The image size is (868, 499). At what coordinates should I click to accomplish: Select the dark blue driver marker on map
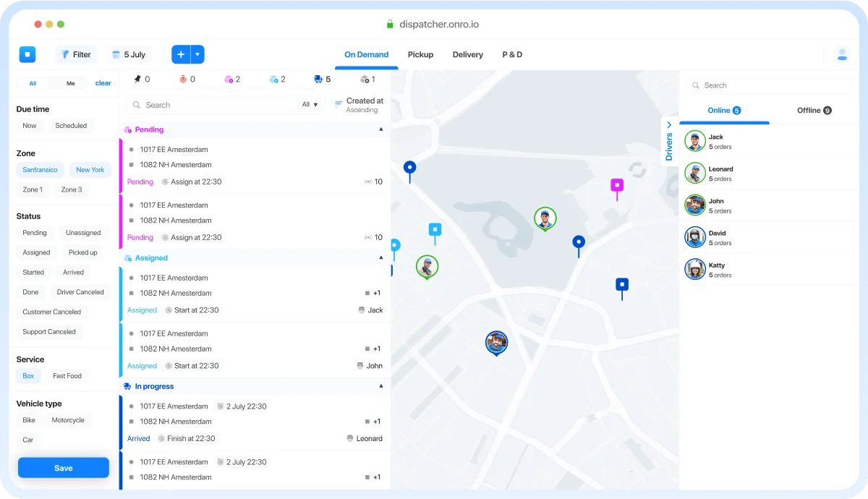(496, 342)
